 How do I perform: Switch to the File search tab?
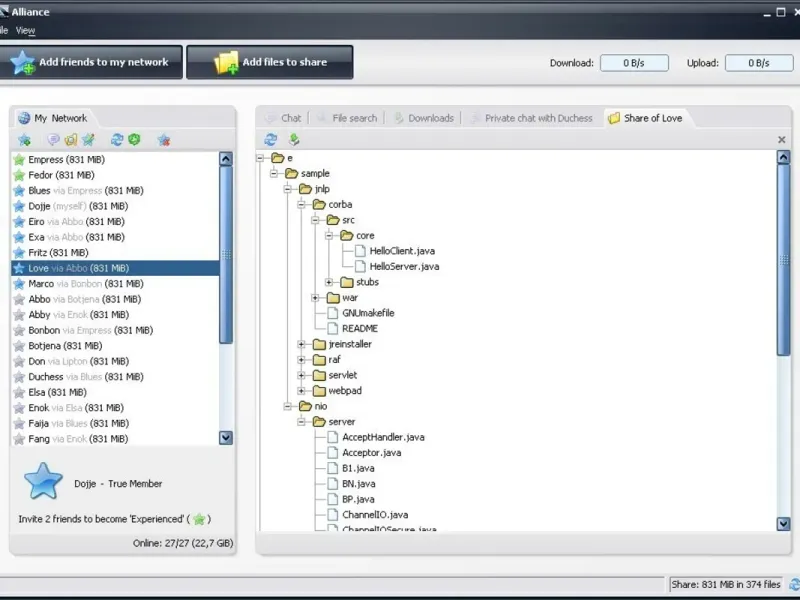click(348, 118)
